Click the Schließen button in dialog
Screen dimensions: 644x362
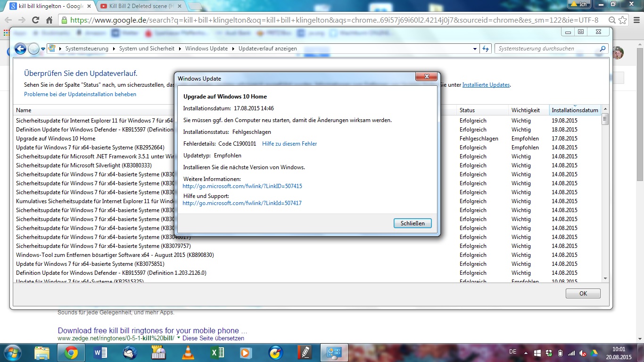click(x=413, y=223)
